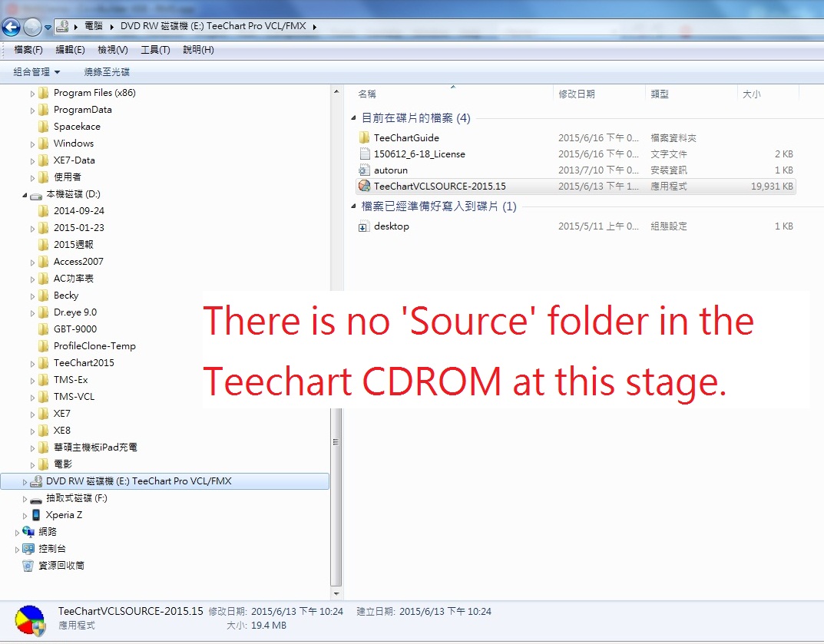Open the recent locations dropdown arrow
The width and height of the screenshot is (824, 644).
(x=48, y=28)
